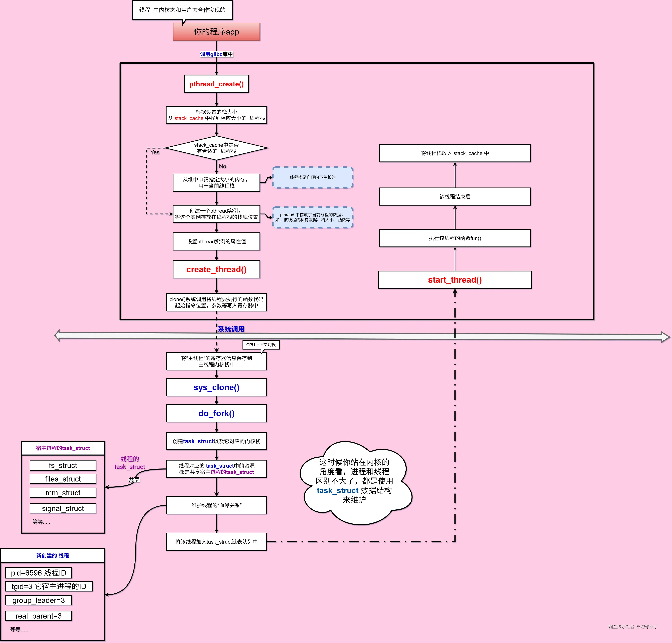672x643 pixels.
Task: Click the real_parent=3 field
Action: pos(38,616)
